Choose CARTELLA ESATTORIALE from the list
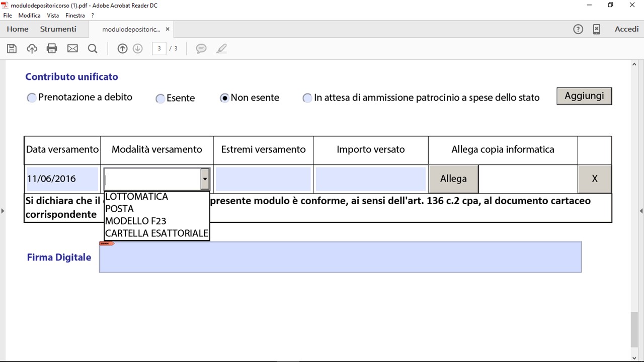 (x=156, y=233)
